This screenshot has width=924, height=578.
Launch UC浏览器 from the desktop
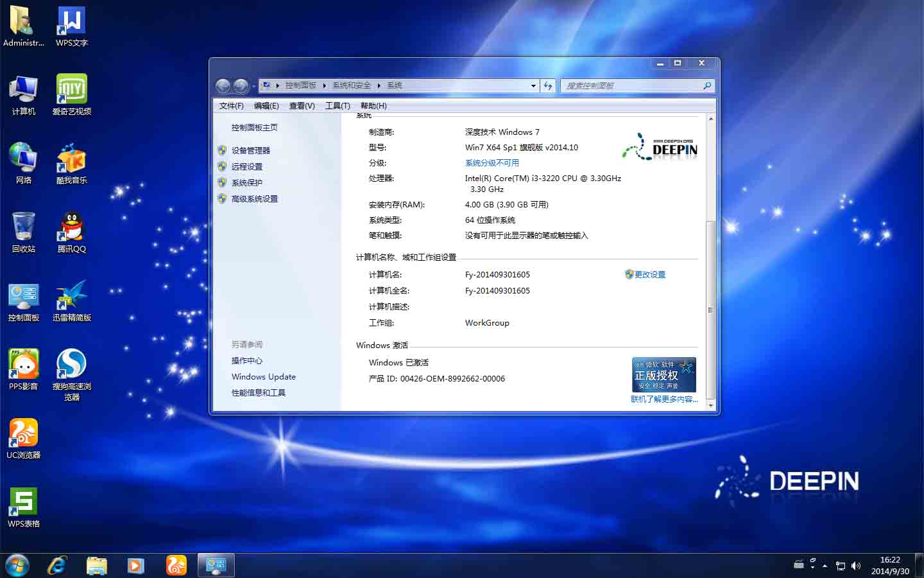tap(23, 439)
